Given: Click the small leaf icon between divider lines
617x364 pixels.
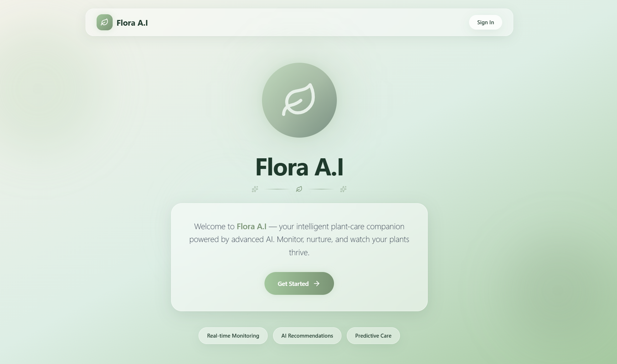Looking at the screenshot, I should [x=299, y=189].
